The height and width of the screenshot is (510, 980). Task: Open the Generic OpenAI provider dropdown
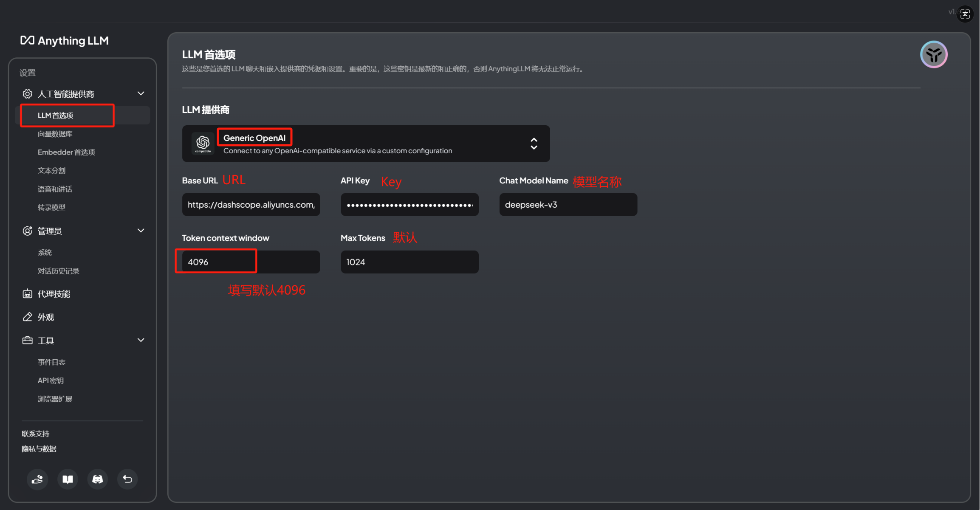point(534,144)
